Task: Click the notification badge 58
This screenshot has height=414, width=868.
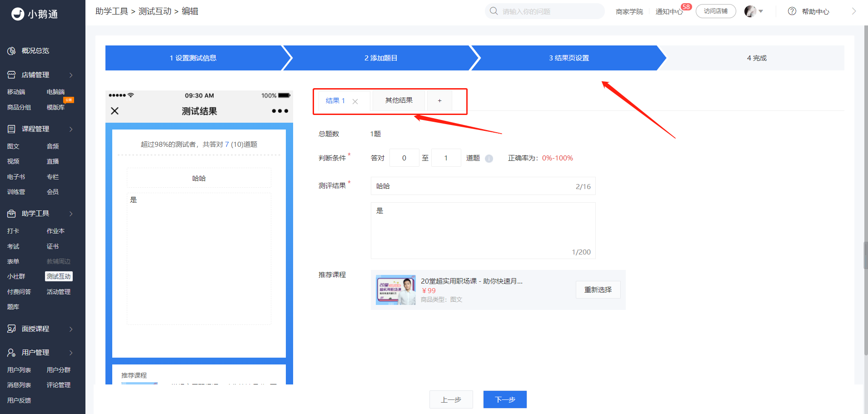Action: [x=686, y=7]
